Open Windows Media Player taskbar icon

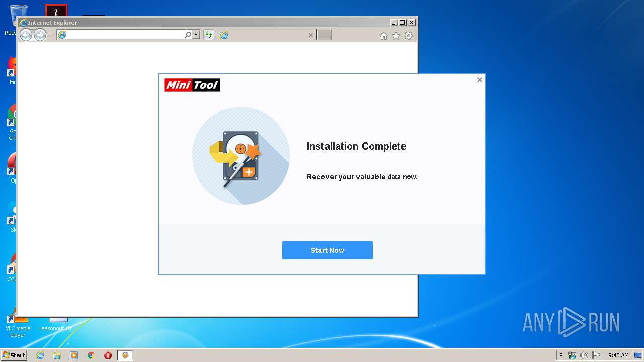tap(74, 355)
